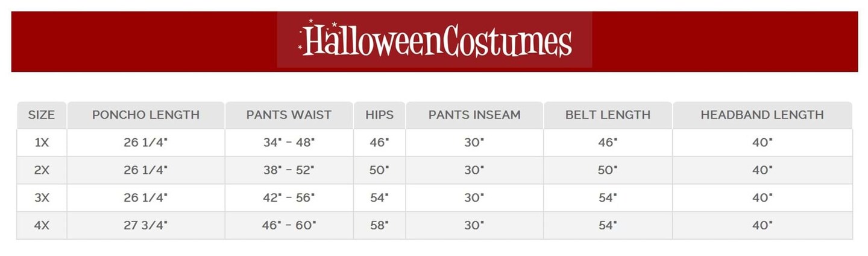Click the 50" belt length cell

[x=608, y=170]
